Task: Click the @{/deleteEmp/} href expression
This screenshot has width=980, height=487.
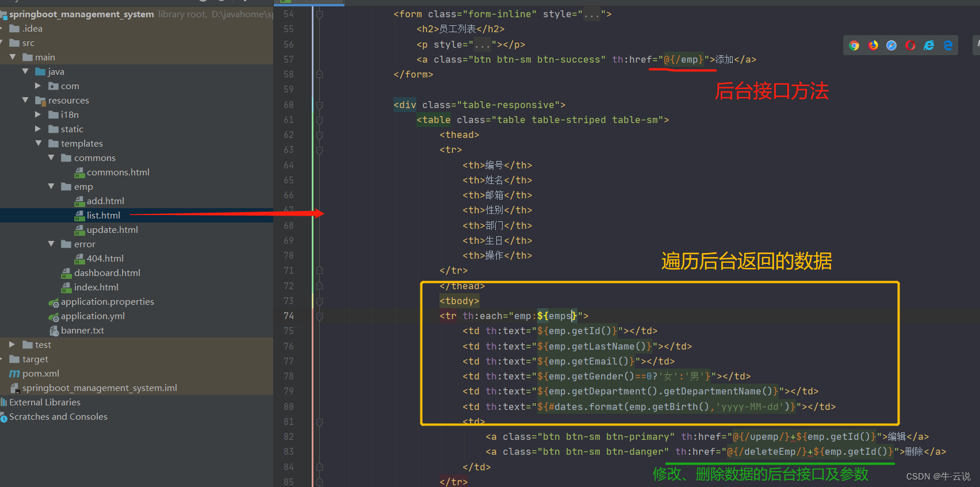Action: 767,452
